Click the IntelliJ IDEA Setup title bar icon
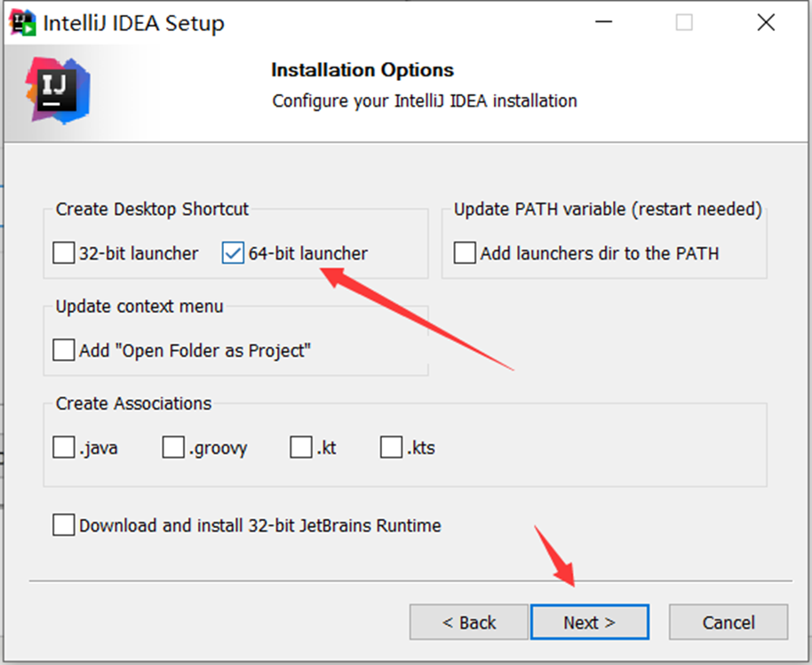This screenshot has height=665, width=812. pyautogui.click(x=22, y=23)
